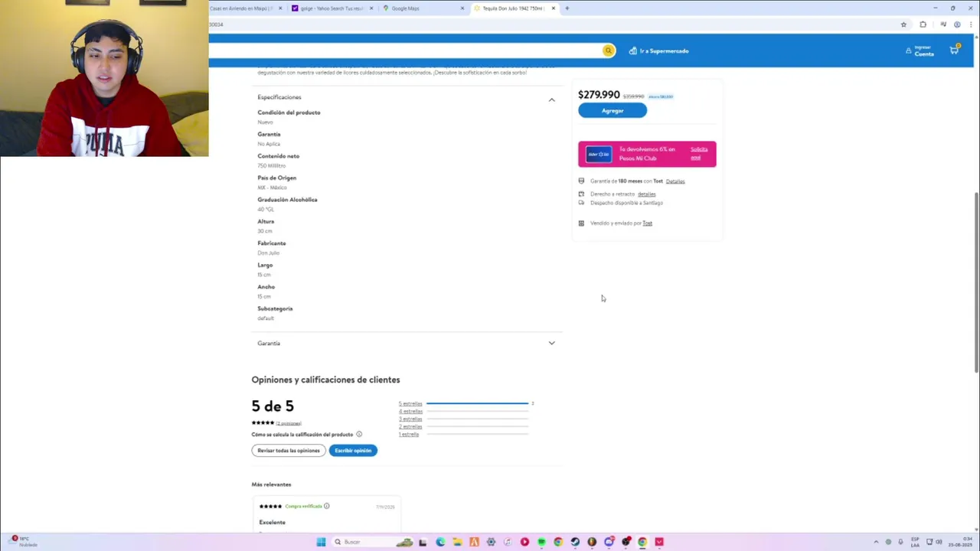Close the Yahoo Search tab
Image resolution: width=980 pixels, height=551 pixels.
371,8
